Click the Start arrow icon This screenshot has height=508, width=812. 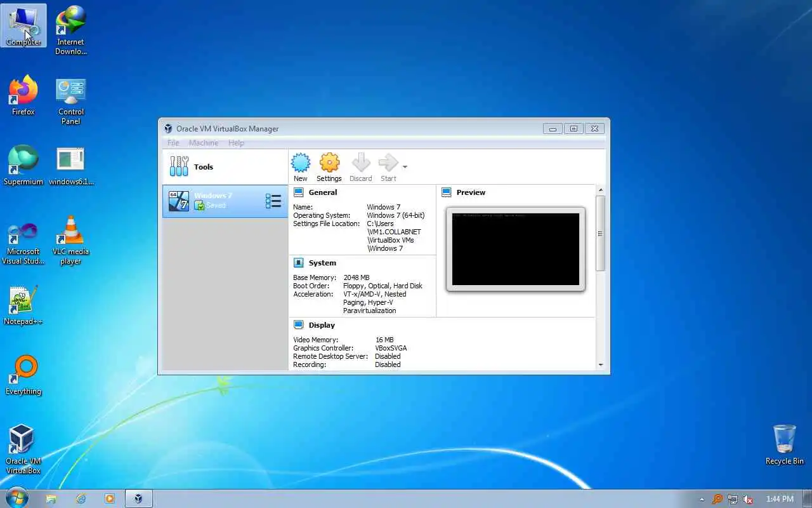tap(388, 163)
